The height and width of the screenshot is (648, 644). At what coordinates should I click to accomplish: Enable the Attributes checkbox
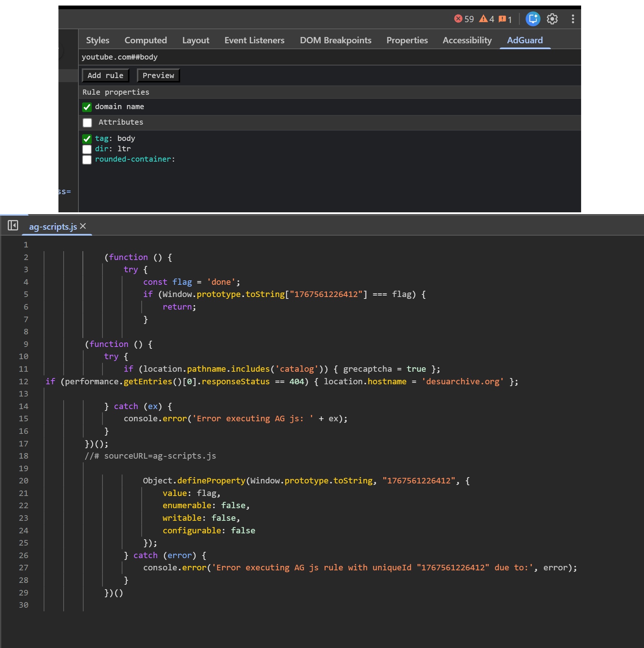pos(87,122)
